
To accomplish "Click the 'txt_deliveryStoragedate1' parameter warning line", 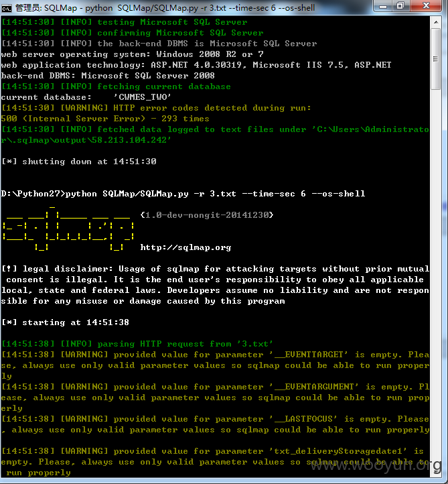I will click(215, 462).
